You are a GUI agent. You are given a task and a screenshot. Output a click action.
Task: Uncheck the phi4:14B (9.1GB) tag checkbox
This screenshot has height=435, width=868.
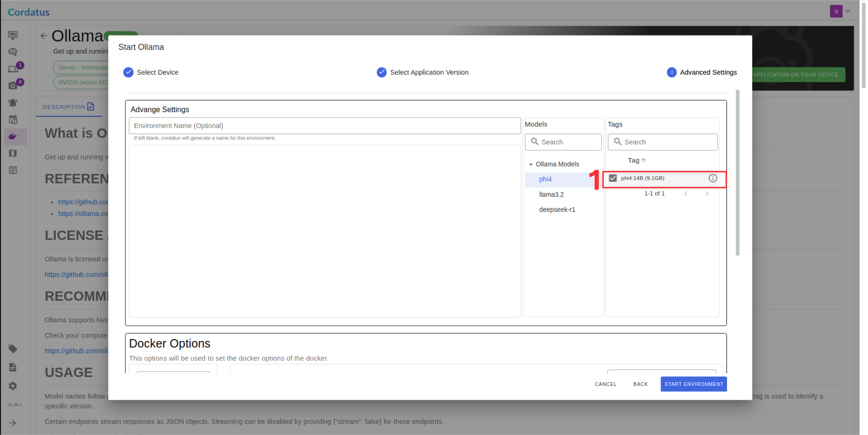(613, 178)
